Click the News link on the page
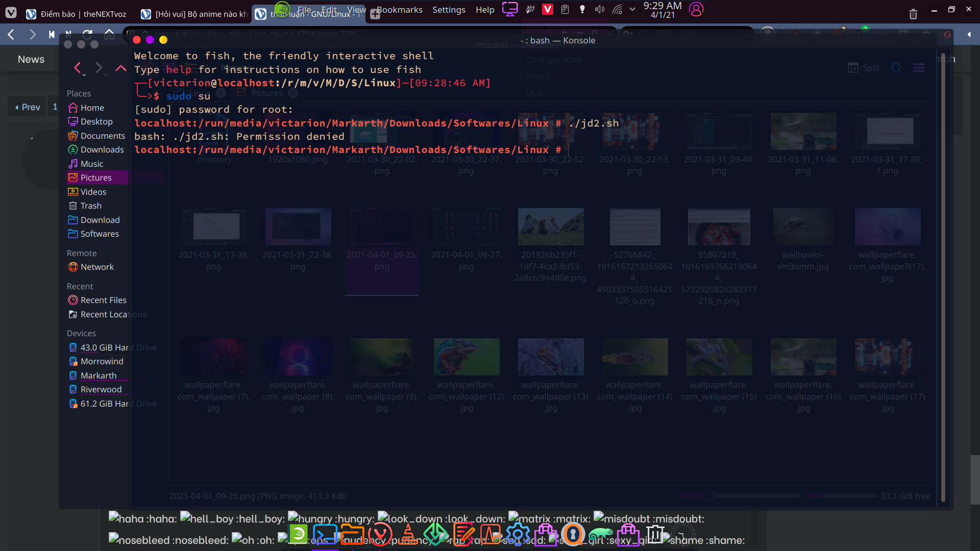The height and width of the screenshot is (551, 980). tap(31, 59)
